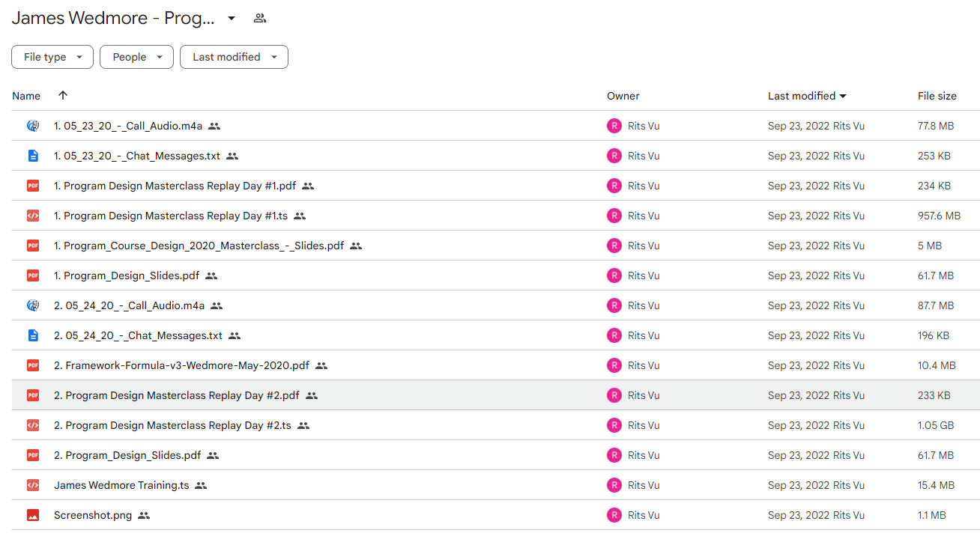Click code icon for Replay Day #2.ts
The image size is (980, 545).
[x=33, y=425]
